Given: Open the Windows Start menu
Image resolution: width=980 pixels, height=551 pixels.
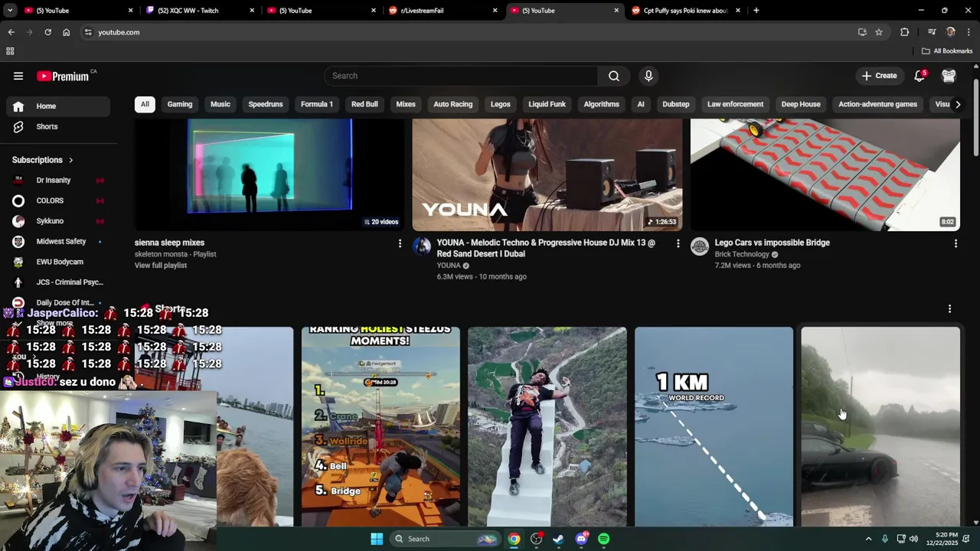Looking at the screenshot, I should point(377,539).
